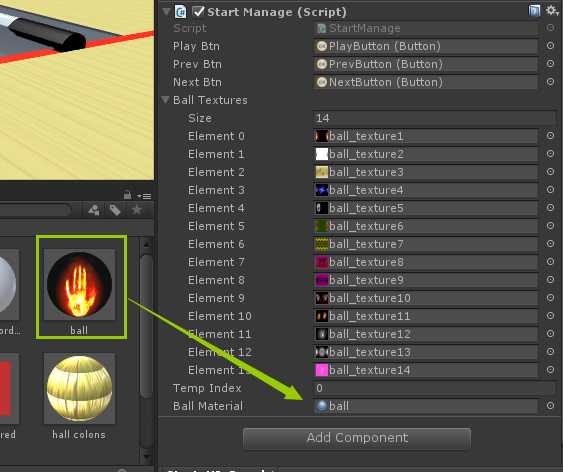Open the Start Manage component settings gear
The image size is (563, 472).
552,11
